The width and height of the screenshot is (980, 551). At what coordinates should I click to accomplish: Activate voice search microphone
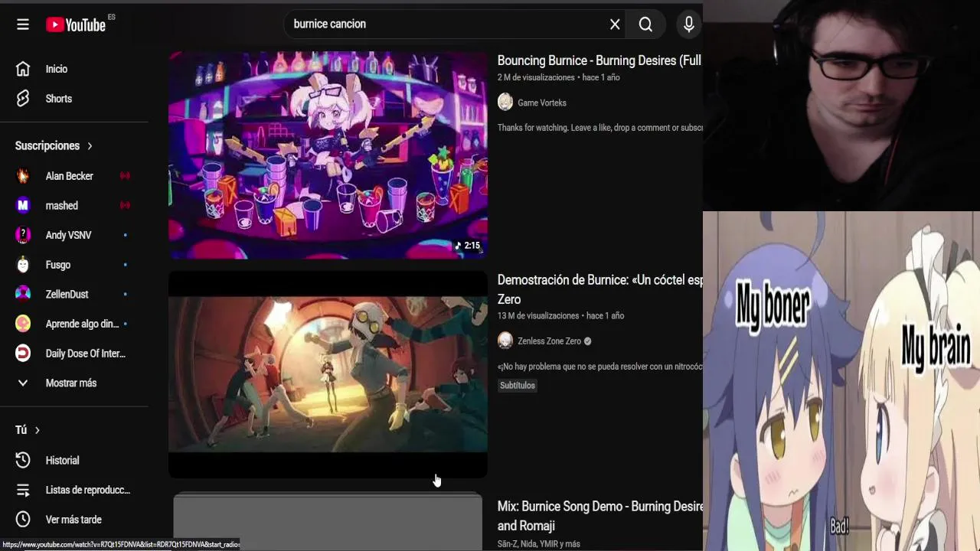point(689,24)
